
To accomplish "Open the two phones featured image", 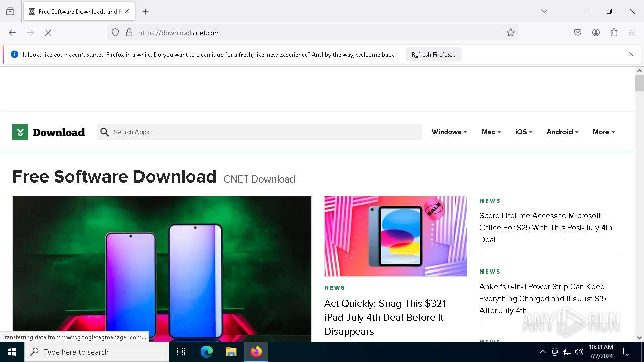I will point(162,269).
